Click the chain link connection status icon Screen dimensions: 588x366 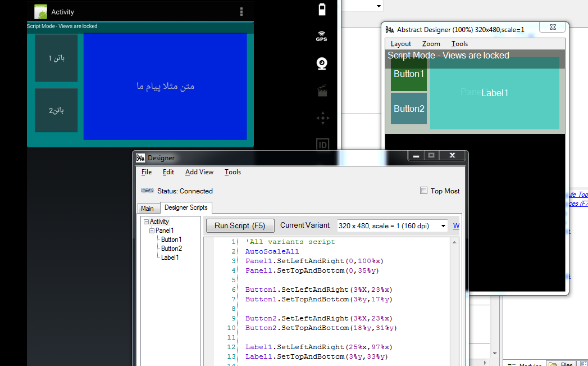click(x=147, y=191)
